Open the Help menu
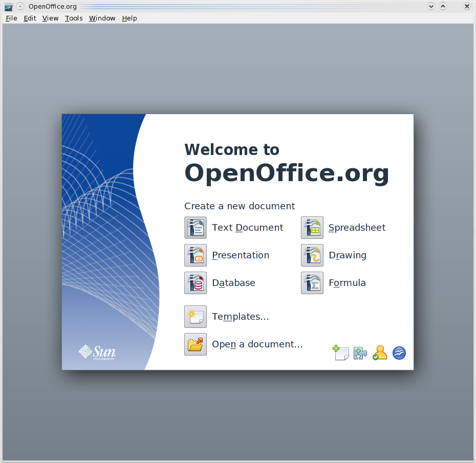This screenshot has height=463, width=476. (129, 18)
